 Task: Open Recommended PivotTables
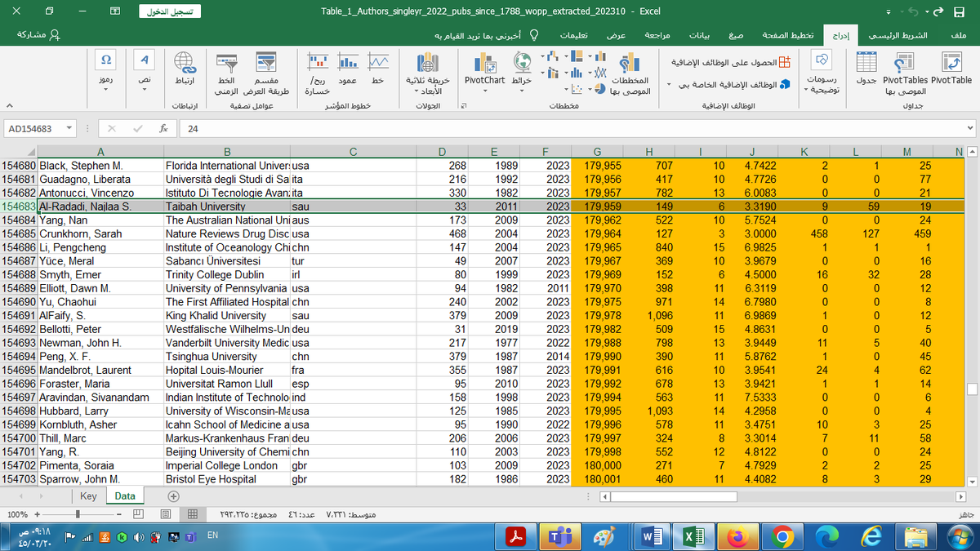click(x=904, y=73)
